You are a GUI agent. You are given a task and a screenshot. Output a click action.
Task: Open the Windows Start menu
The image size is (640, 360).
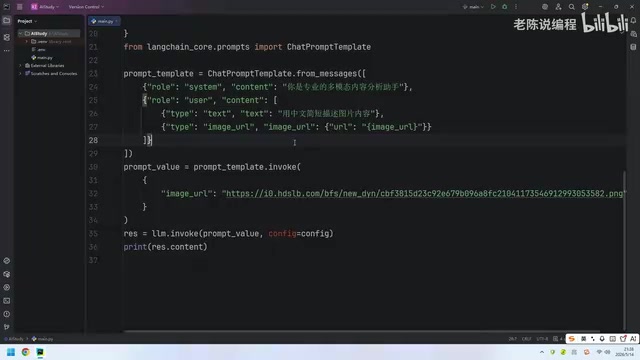[11, 352]
